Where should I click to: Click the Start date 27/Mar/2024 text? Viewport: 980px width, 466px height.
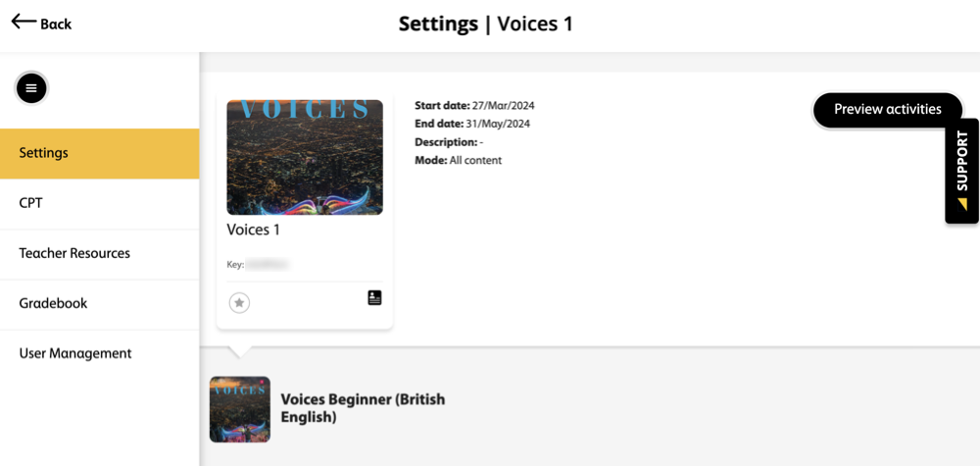[474, 105]
